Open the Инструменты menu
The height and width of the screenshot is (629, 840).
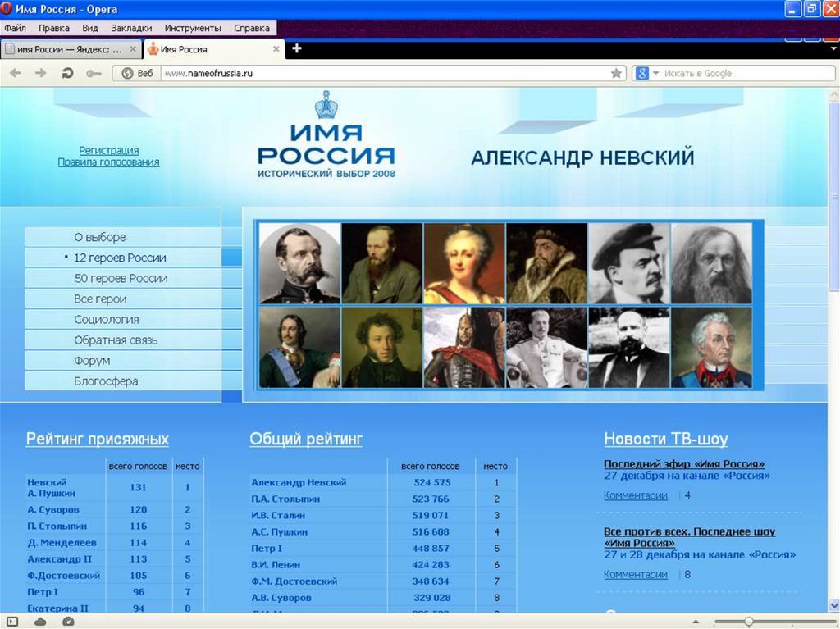(x=192, y=28)
